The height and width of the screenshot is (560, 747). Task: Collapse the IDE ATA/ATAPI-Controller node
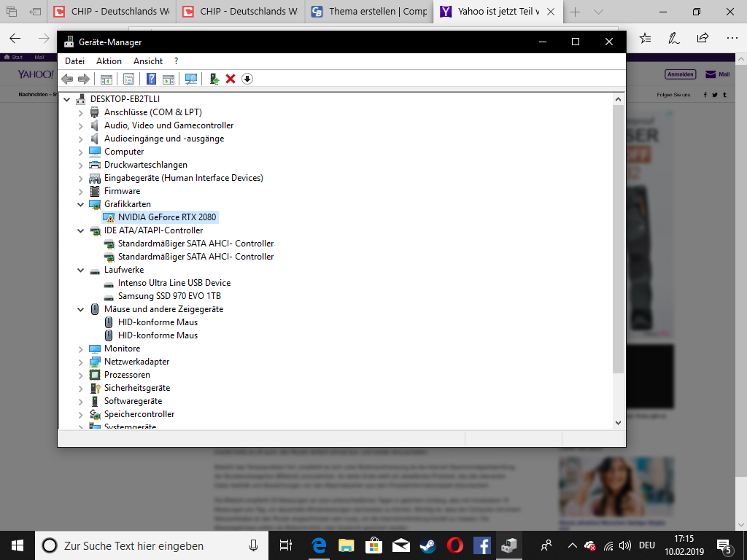(x=80, y=230)
